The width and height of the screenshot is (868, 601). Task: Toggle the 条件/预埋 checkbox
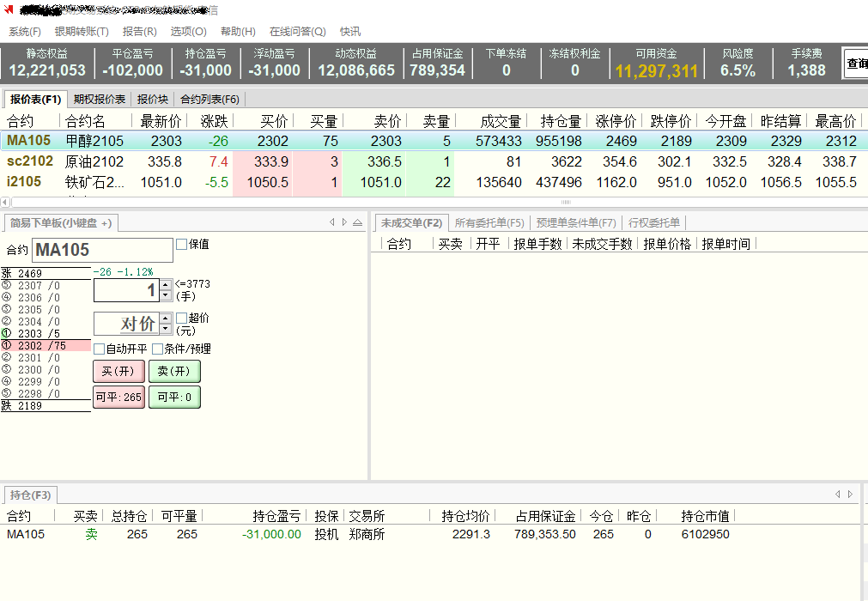[x=158, y=349]
